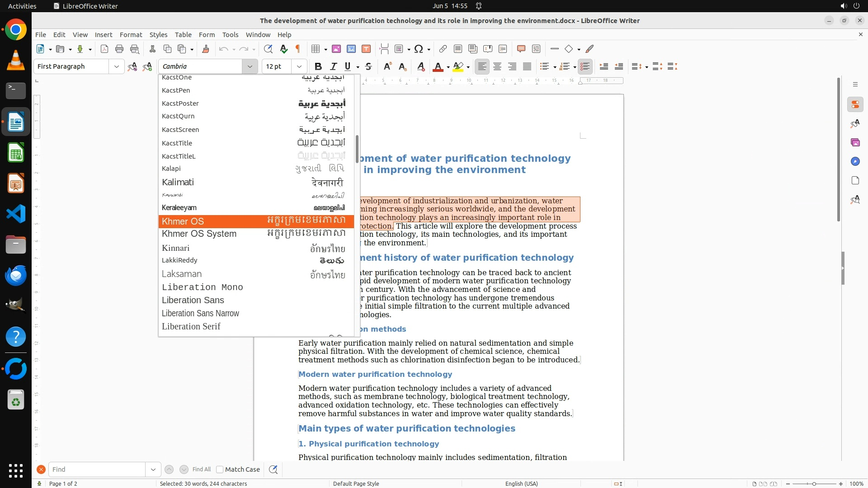Open the font size dropdown
Viewport: 868px width, 488px height.
click(x=299, y=66)
